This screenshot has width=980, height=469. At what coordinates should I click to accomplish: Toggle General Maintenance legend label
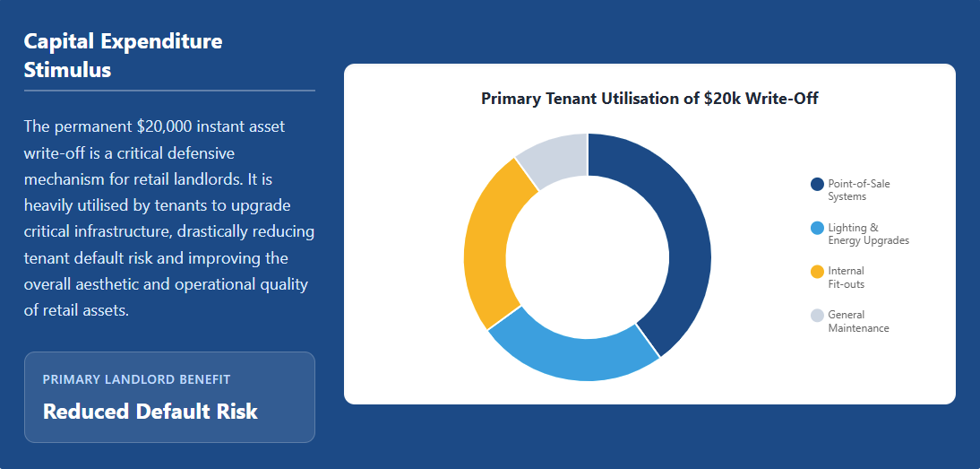coord(858,321)
